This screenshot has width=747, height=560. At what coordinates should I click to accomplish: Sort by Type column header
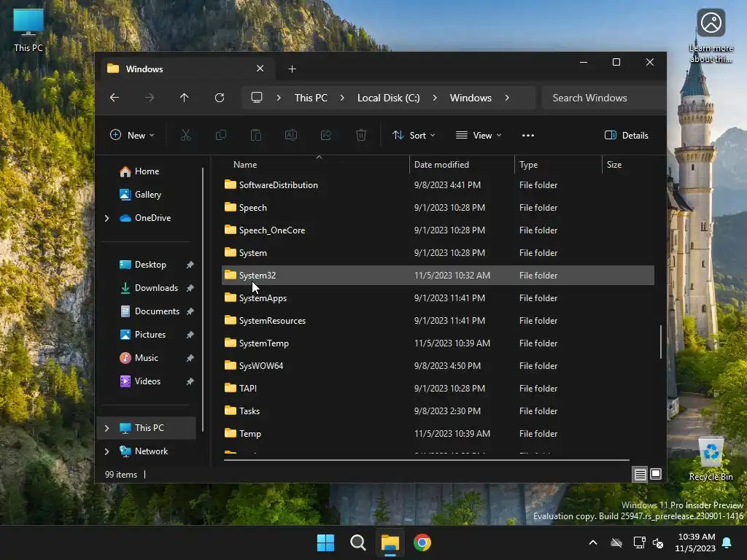[x=558, y=165]
